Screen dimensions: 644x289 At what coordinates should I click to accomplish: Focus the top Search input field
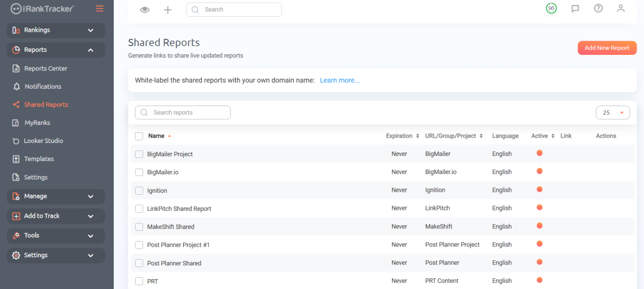234,10
